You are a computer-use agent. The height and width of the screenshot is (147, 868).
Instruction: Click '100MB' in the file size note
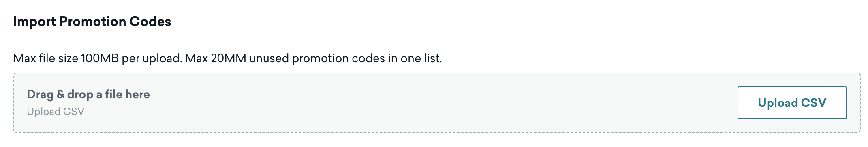(100, 58)
